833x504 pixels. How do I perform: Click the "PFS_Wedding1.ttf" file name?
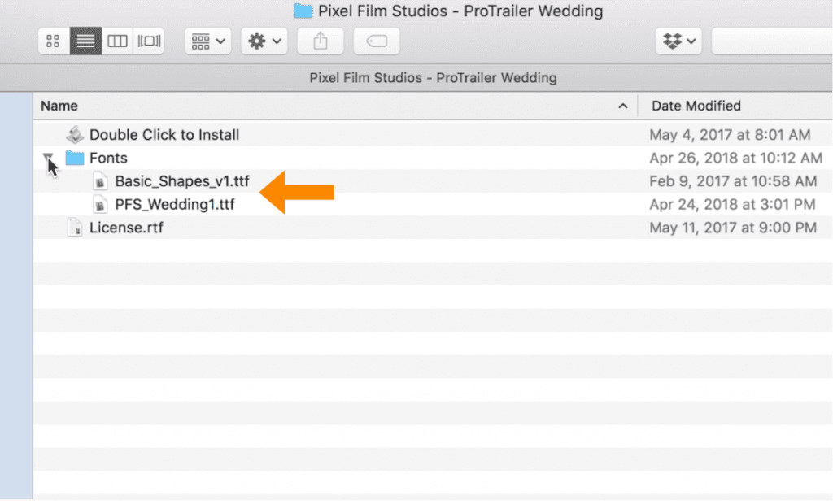pyautogui.click(x=175, y=205)
